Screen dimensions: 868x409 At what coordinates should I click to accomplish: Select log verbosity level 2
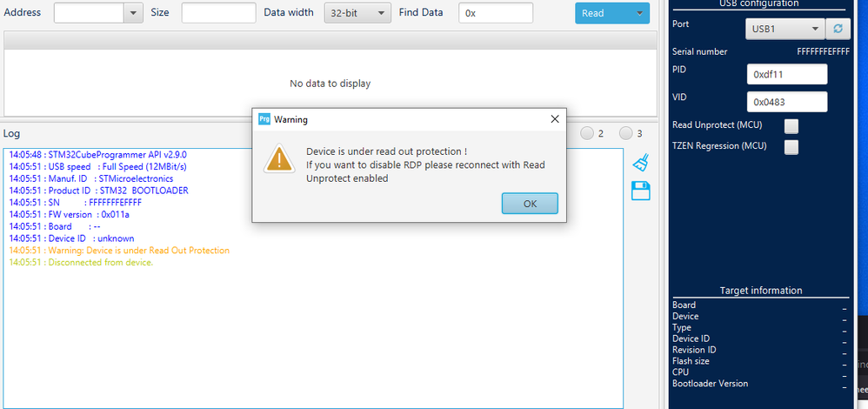point(587,133)
